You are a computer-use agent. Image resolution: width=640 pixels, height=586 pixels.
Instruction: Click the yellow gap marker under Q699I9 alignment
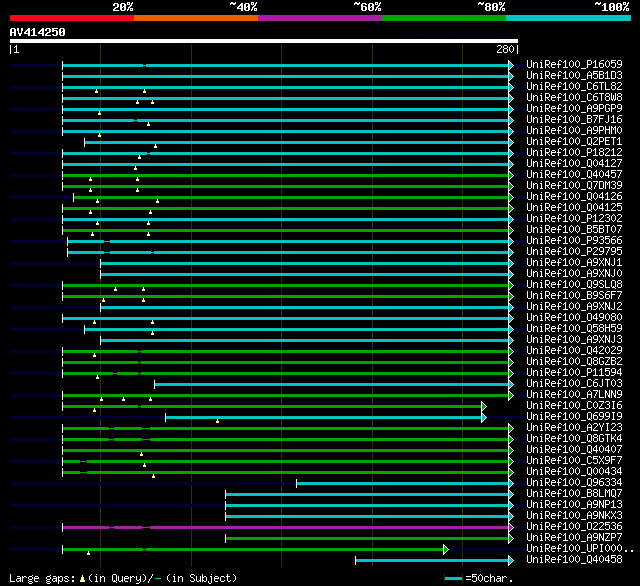pos(218,421)
